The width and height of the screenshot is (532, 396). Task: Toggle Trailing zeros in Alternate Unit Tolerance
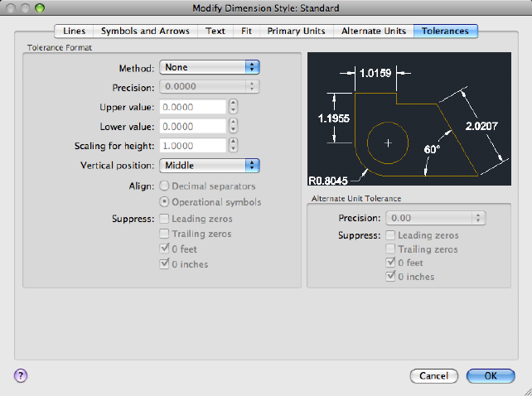(390, 249)
